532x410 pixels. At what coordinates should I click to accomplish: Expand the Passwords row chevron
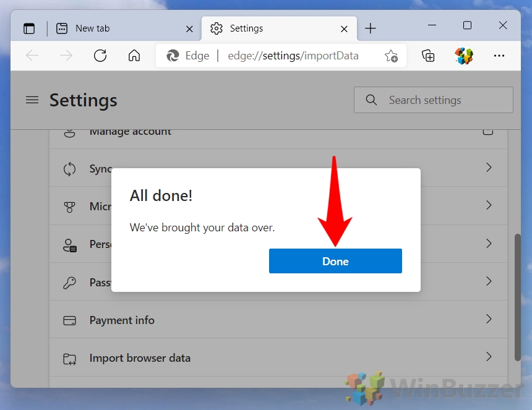click(x=489, y=281)
